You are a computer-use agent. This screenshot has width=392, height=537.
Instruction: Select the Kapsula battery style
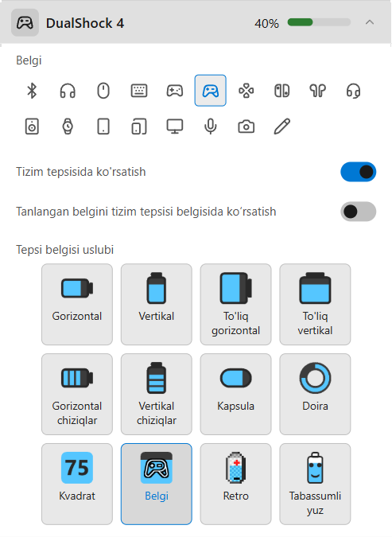[x=236, y=394]
